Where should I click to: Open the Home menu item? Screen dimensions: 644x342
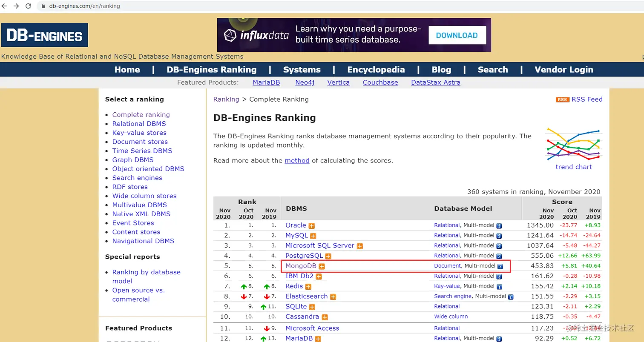coord(127,70)
